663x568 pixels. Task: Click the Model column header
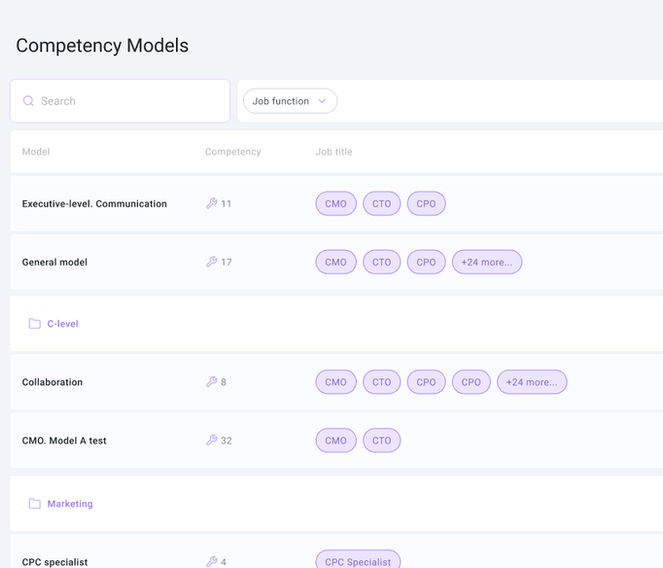pos(36,151)
